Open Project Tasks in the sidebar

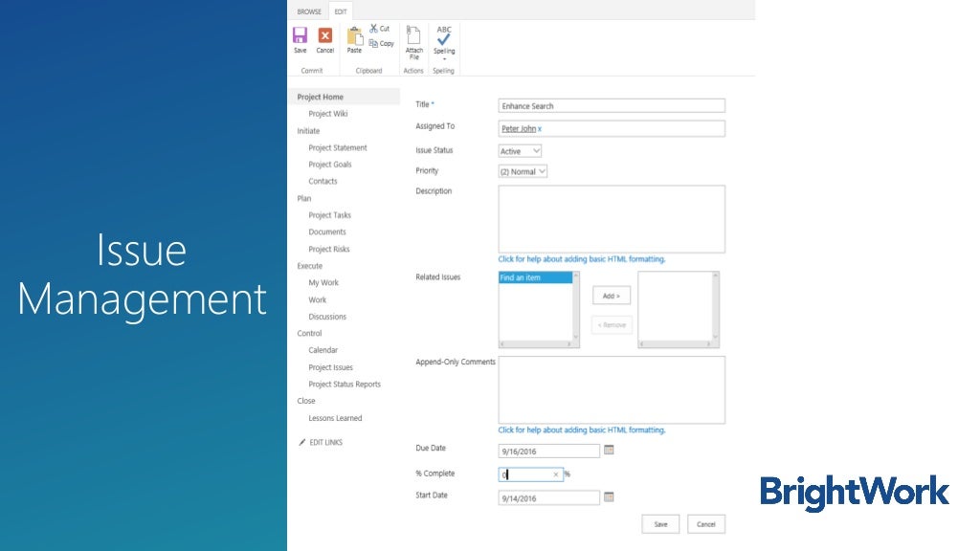click(329, 215)
